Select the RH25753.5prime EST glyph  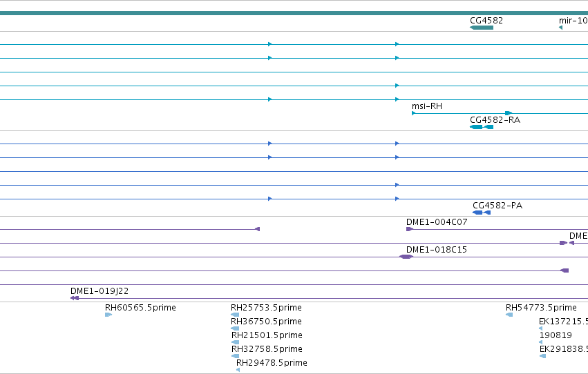[235, 315]
